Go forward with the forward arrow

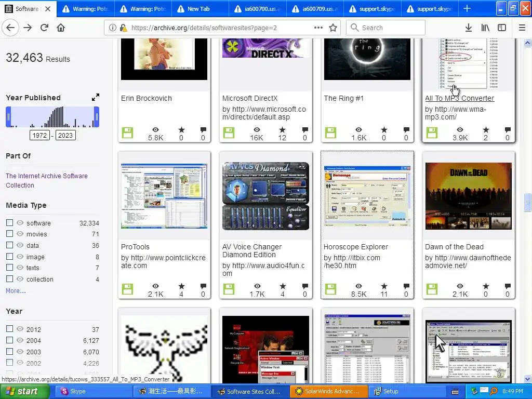pos(28,28)
